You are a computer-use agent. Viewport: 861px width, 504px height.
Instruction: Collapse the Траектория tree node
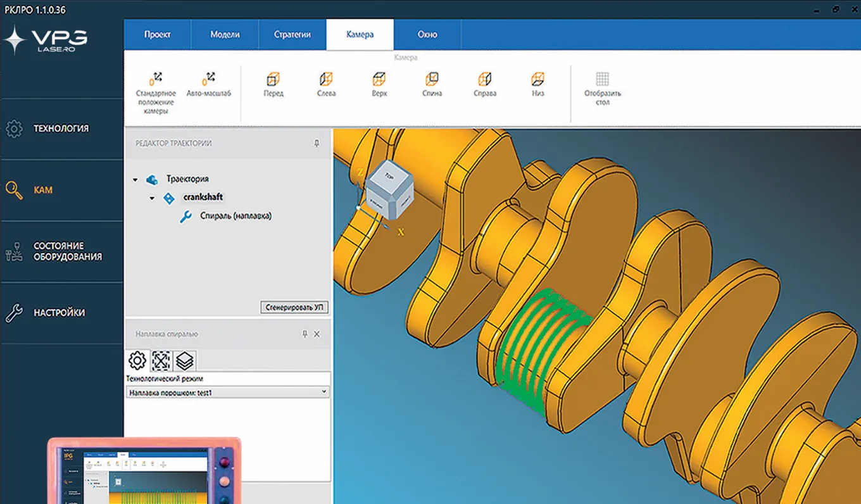click(x=135, y=180)
